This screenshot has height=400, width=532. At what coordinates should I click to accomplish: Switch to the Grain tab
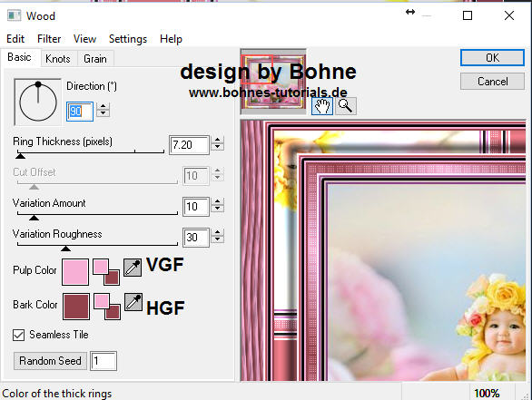[95, 59]
